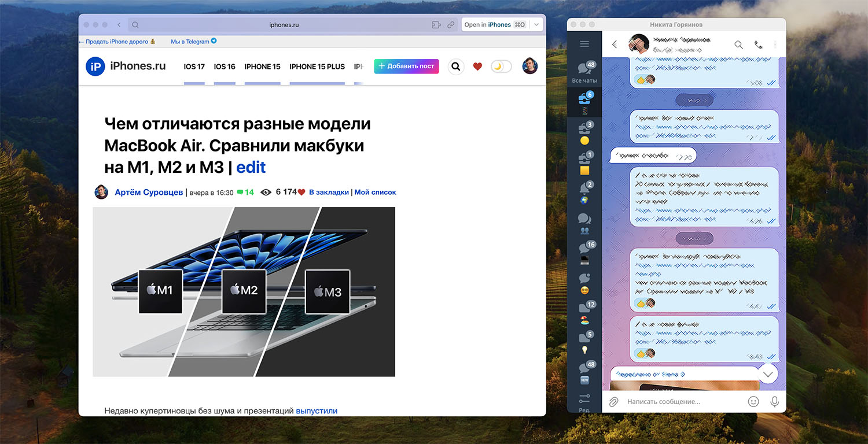Screen dimensions: 868x444
Task: Click the 'Мой список' link
Action: click(375, 192)
